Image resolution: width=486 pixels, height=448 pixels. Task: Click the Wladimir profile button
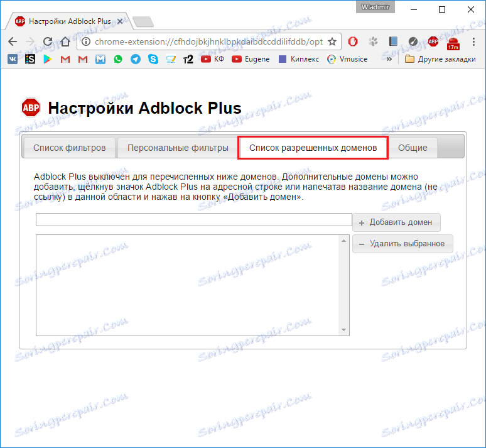(375, 7)
